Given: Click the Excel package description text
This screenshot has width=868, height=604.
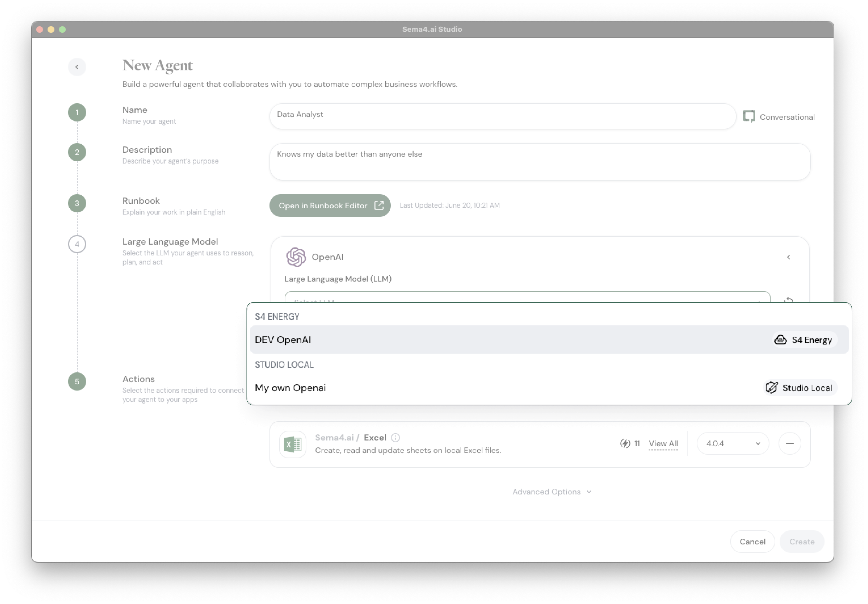Looking at the screenshot, I should click(x=408, y=450).
